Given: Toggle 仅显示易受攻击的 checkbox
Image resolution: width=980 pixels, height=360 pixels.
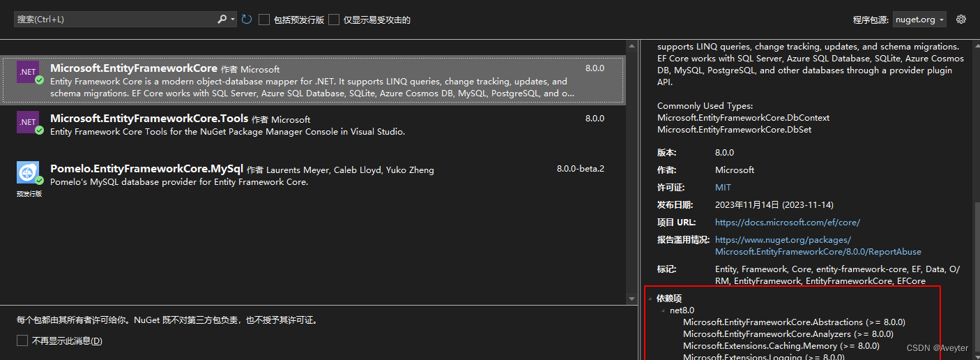Looking at the screenshot, I should point(334,20).
